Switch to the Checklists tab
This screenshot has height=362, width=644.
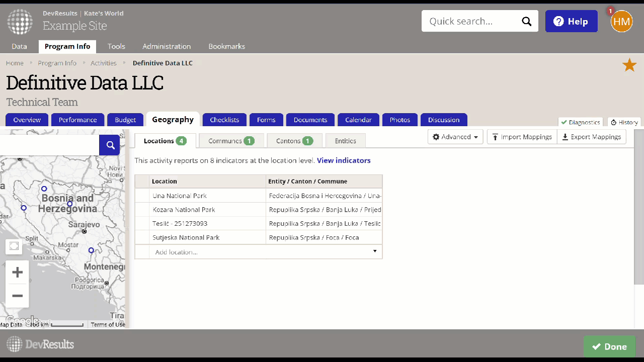[x=224, y=120]
